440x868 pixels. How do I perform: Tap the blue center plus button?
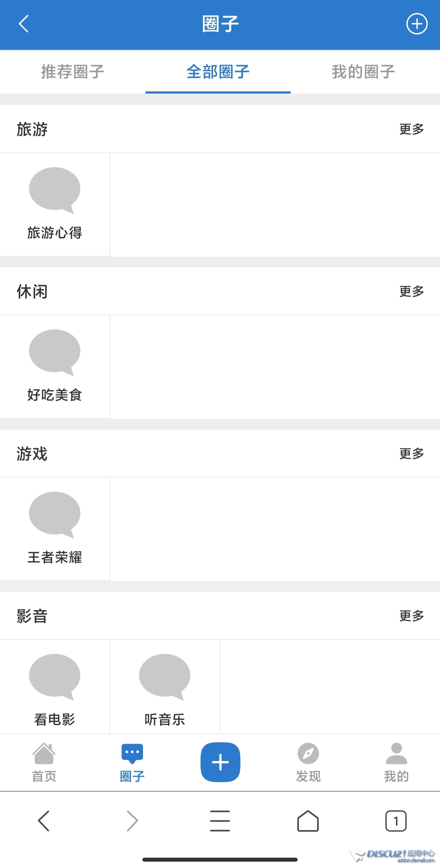click(x=220, y=762)
